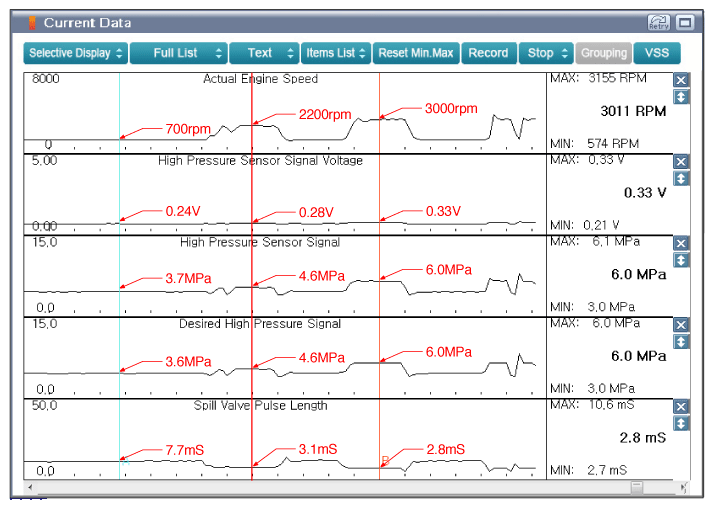
Task: Open the Items List dropdown
Action: (x=336, y=53)
